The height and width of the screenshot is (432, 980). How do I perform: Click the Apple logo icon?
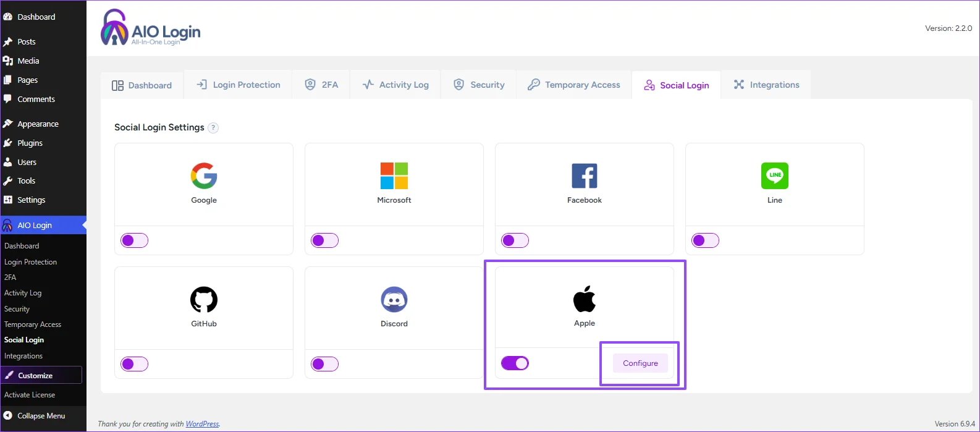pos(585,299)
